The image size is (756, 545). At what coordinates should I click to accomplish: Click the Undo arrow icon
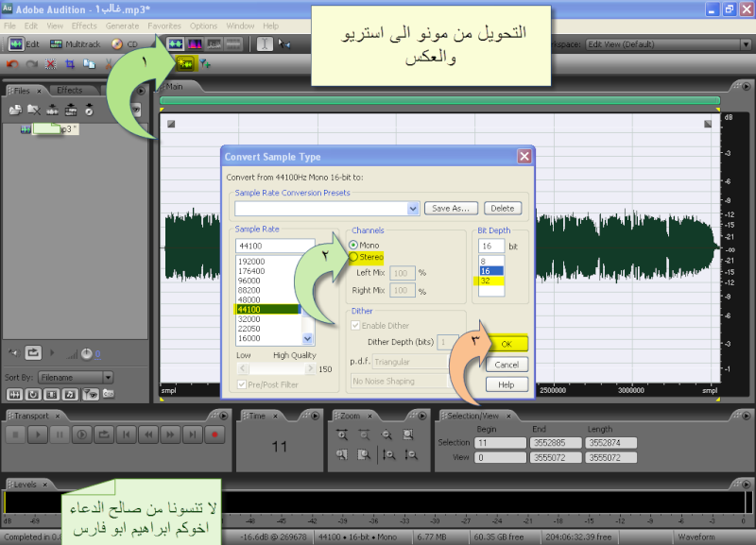tap(13, 63)
